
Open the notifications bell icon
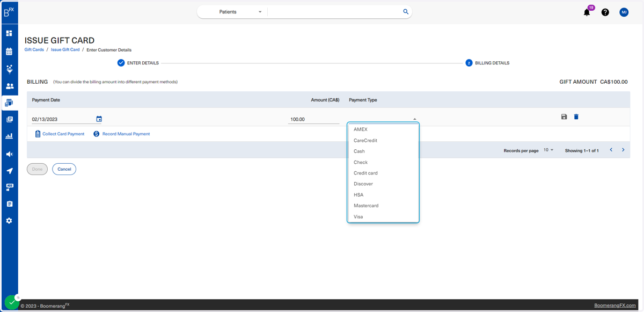[x=587, y=12]
